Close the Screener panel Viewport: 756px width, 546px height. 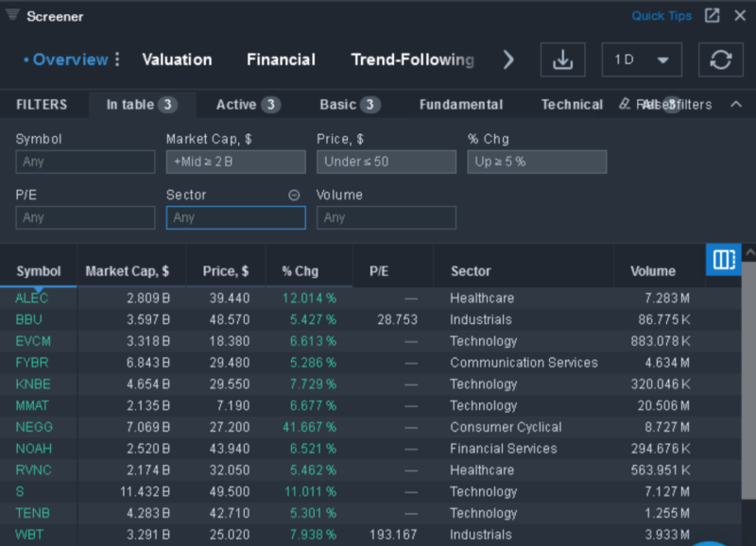(x=740, y=16)
